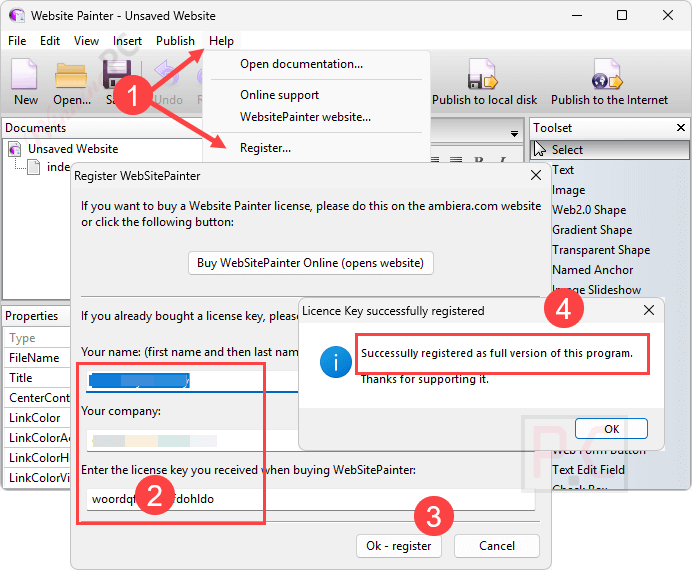
Task: Select Gradient Shape in Toolset
Action: [592, 230]
